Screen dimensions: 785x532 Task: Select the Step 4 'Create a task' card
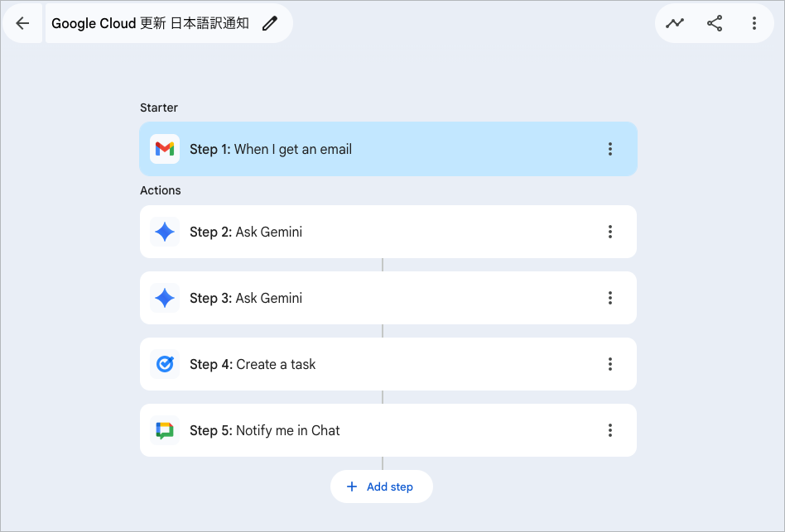click(388, 364)
